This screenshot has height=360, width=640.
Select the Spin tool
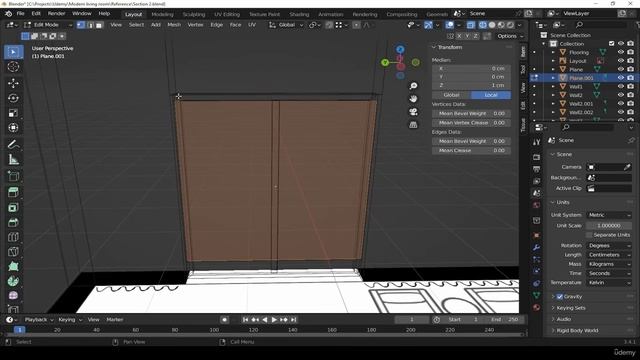coord(13,281)
